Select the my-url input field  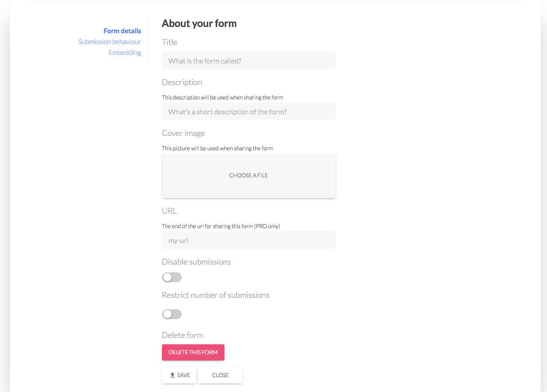coord(248,240)
